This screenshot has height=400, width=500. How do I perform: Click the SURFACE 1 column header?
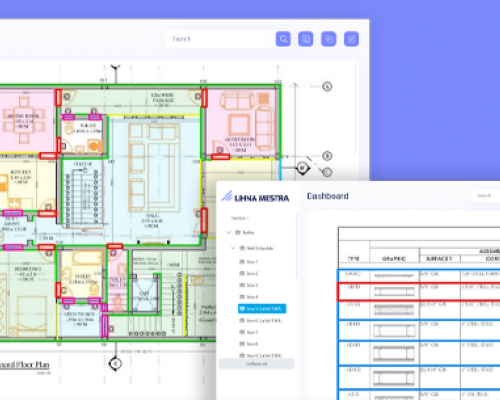(439, 259)
